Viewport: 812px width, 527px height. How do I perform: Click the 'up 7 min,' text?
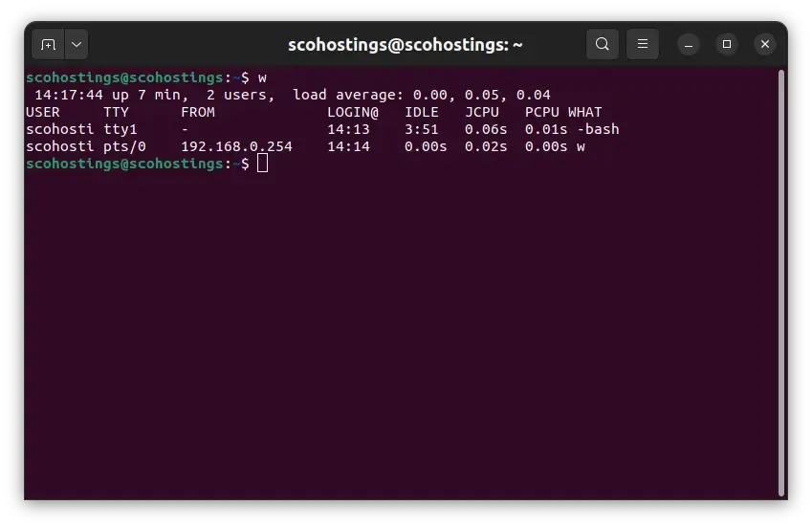(150, 95)
